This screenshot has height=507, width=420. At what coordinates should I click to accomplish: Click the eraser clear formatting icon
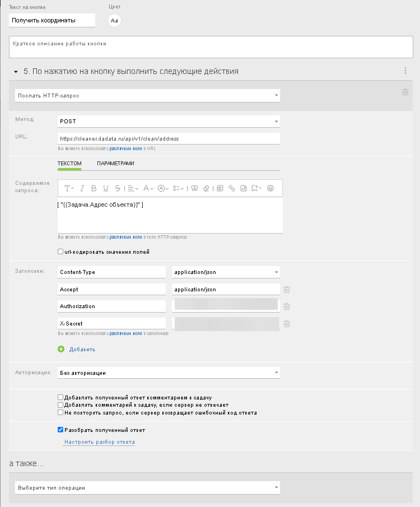[x=206, y=188]
